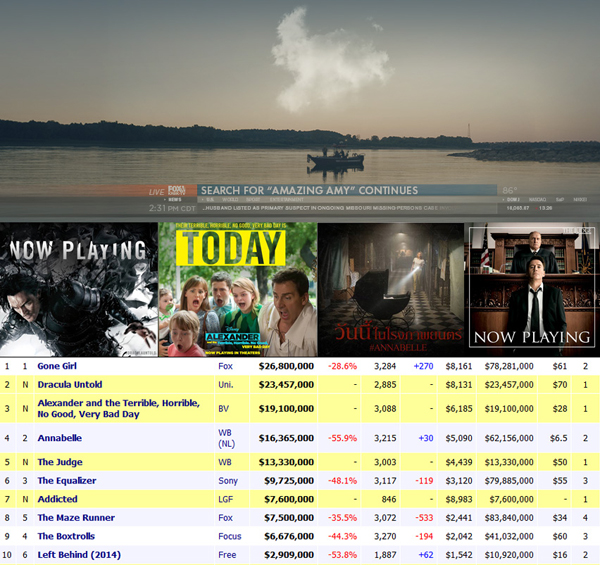This screenshot has height=565, width=600.
Task: Click the LGF studio link
Action: pos(226,499)
